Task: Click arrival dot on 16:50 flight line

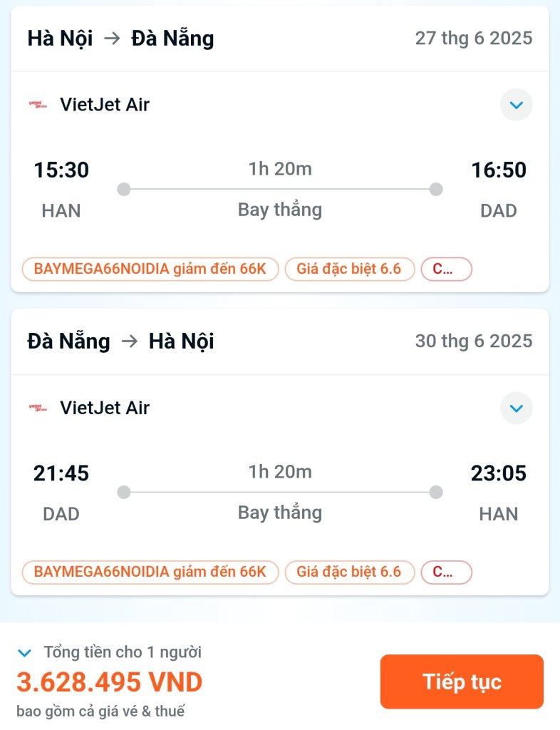Action: click(436, 190)
